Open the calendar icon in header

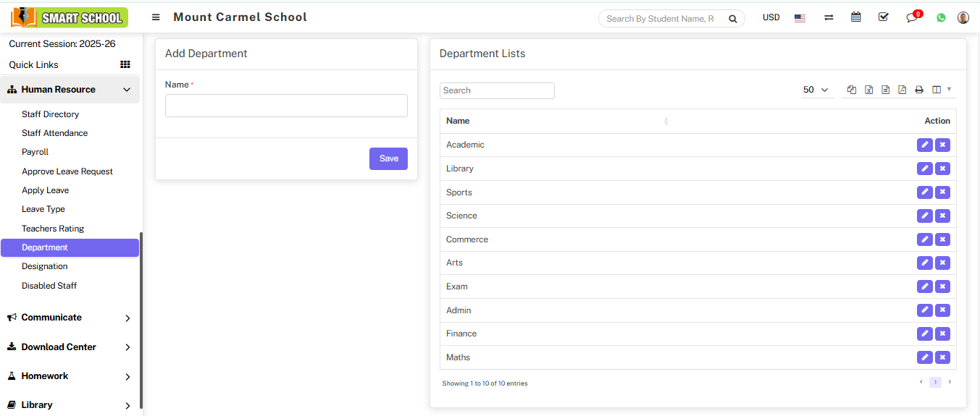coord(856,17)
